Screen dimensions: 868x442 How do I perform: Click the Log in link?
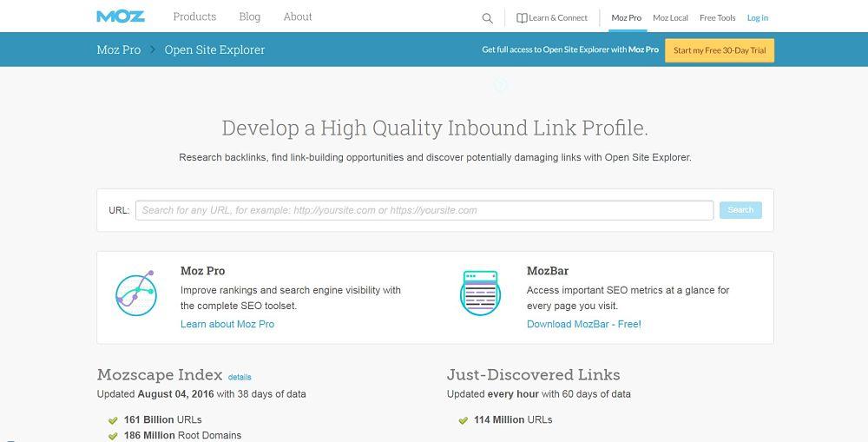coord(758,17)
